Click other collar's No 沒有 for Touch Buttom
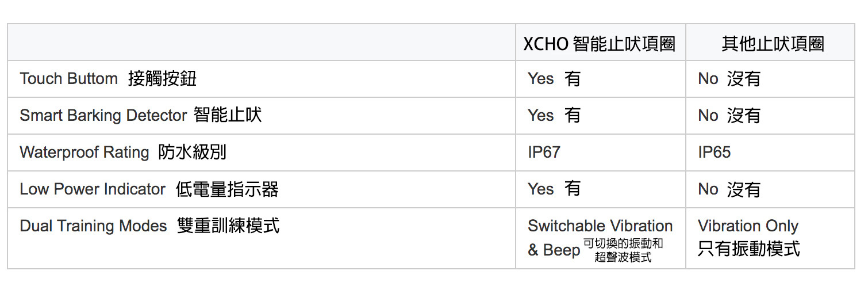The width and height of the screenshot is (868, 282). coord(729,79)
